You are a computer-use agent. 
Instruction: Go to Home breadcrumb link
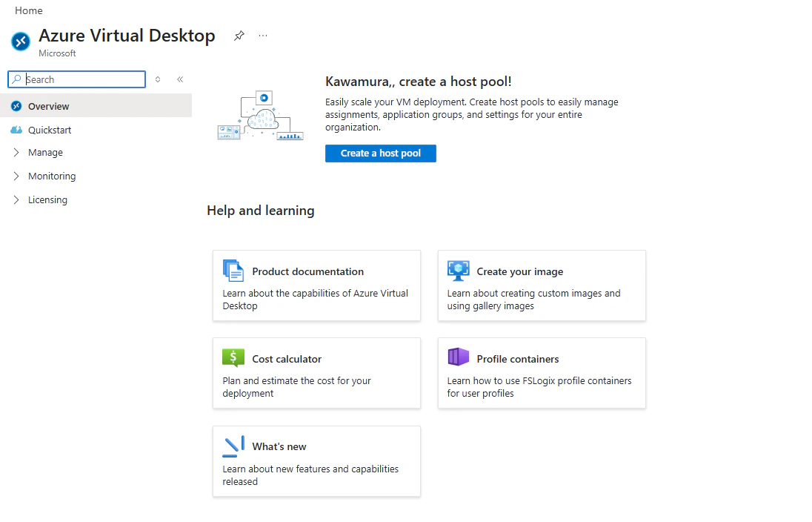[28, 10]
